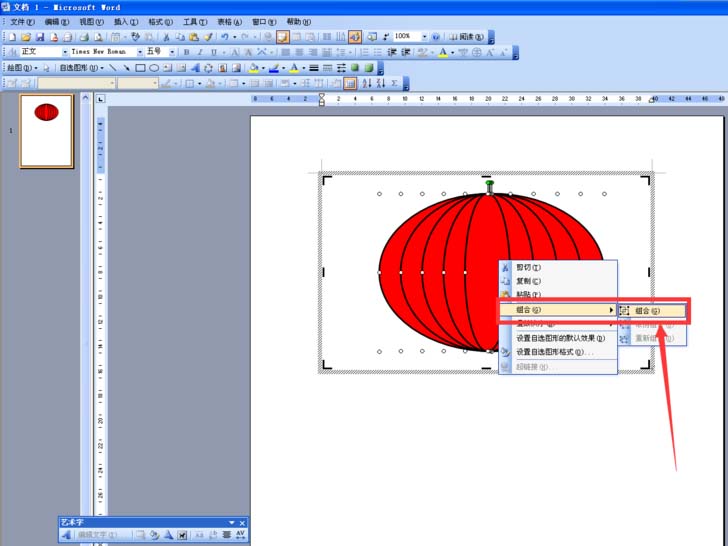The image size is (728, 546).
Task: Click the Increase Indent icon
Action: 406,52
